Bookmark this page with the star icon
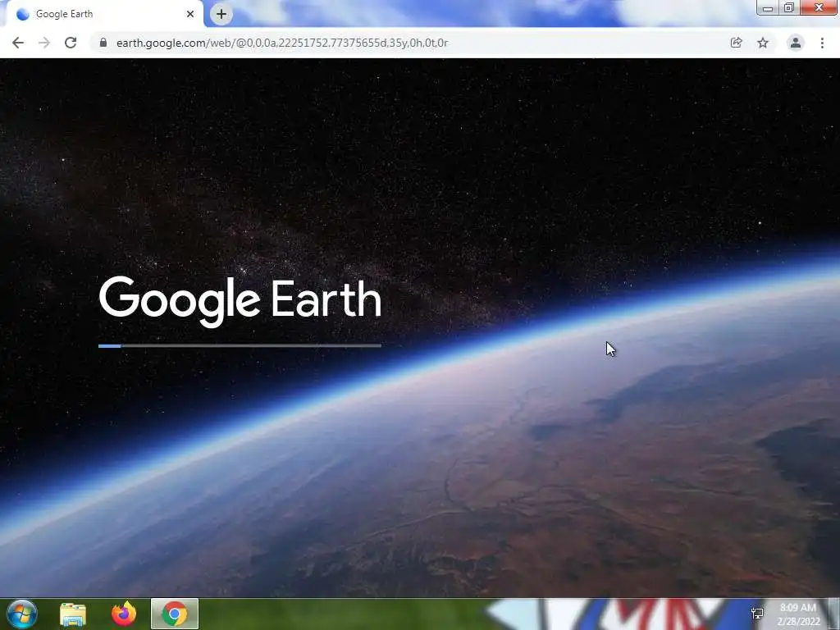Screen dimensions: 840x630 (763, 43)
